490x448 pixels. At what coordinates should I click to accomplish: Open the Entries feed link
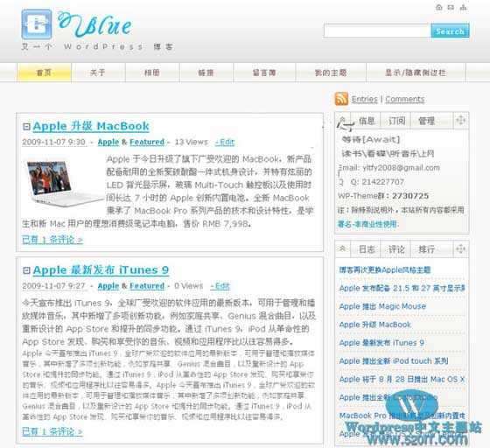point(364,100)
